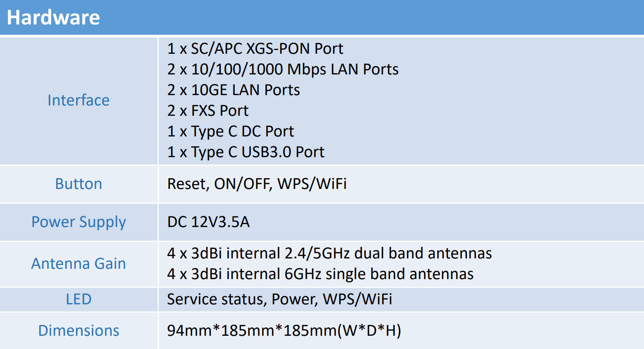Select the 10/100/1000 Mbps LAN Ports line
Screen dimensions: 644x349
pyautogui.click(x=283, y=69)
